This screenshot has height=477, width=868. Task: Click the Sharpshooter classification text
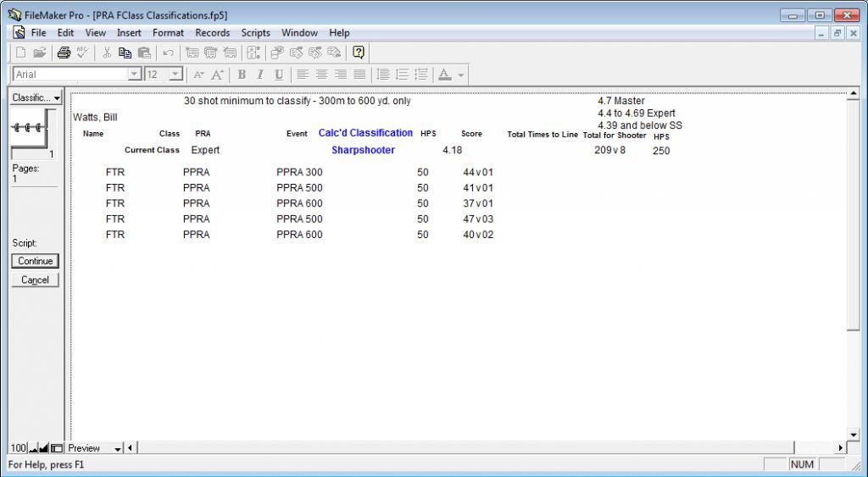point(363,150)
